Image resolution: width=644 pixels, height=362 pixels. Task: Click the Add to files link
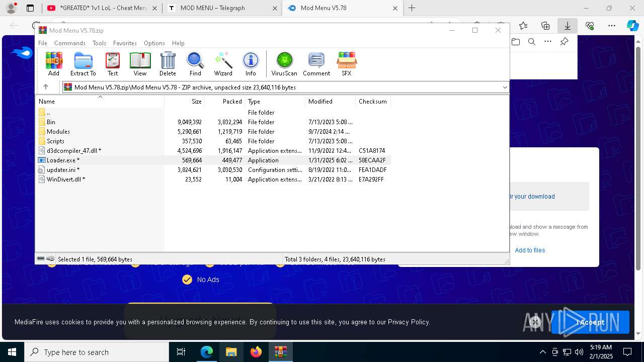(x=530, y=250)
